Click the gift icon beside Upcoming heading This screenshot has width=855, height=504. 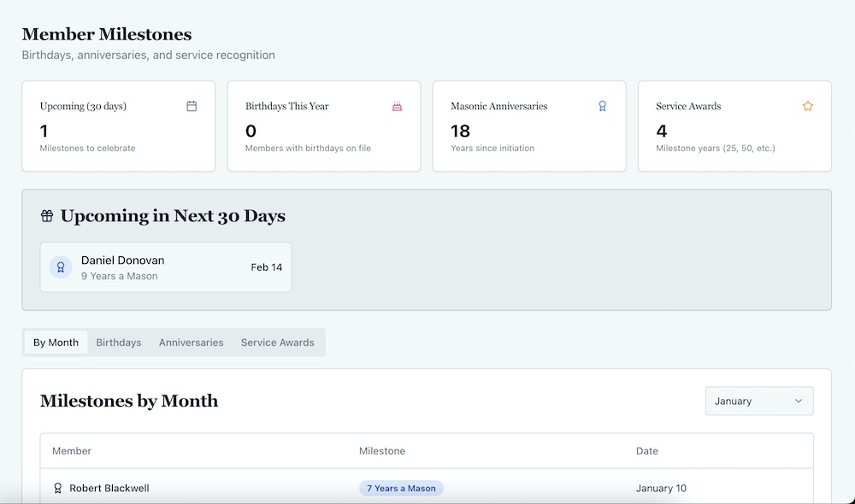[x=47, y=216]
